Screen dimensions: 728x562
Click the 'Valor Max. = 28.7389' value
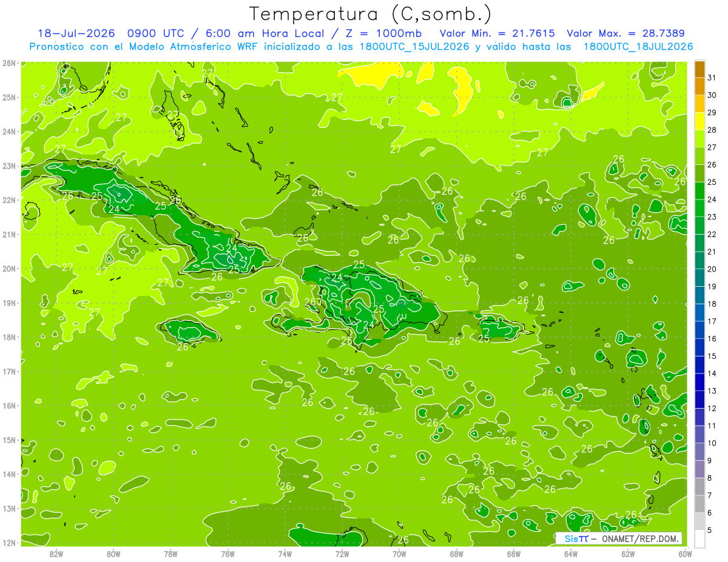626,33
